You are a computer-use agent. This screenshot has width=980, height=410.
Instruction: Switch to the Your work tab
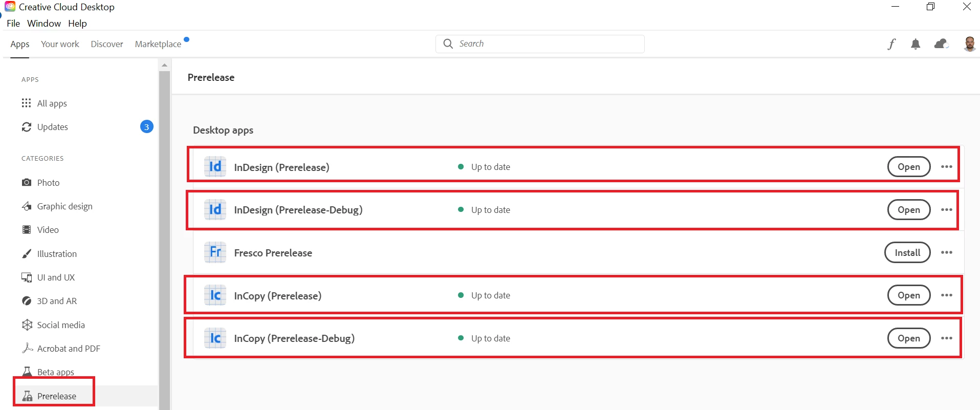(x=60, y=44)
